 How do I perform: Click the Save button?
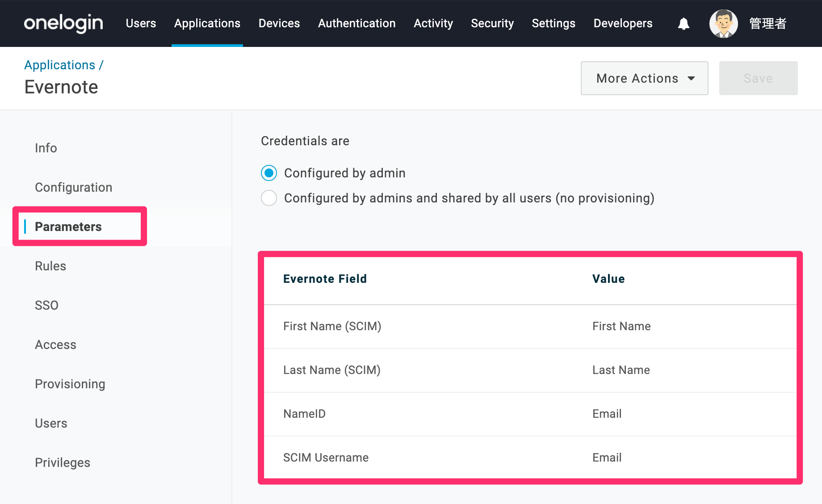point(758,78)
